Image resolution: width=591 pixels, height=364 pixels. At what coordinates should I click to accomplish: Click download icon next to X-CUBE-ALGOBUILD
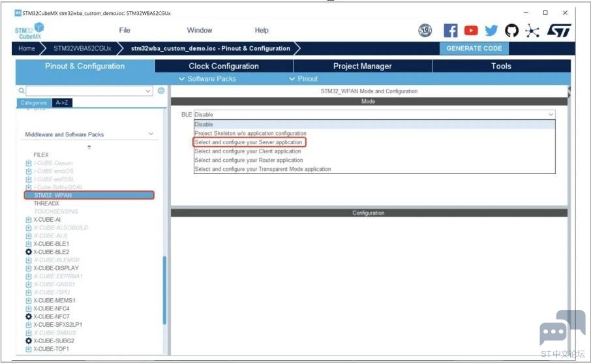[x=28, y=228]
